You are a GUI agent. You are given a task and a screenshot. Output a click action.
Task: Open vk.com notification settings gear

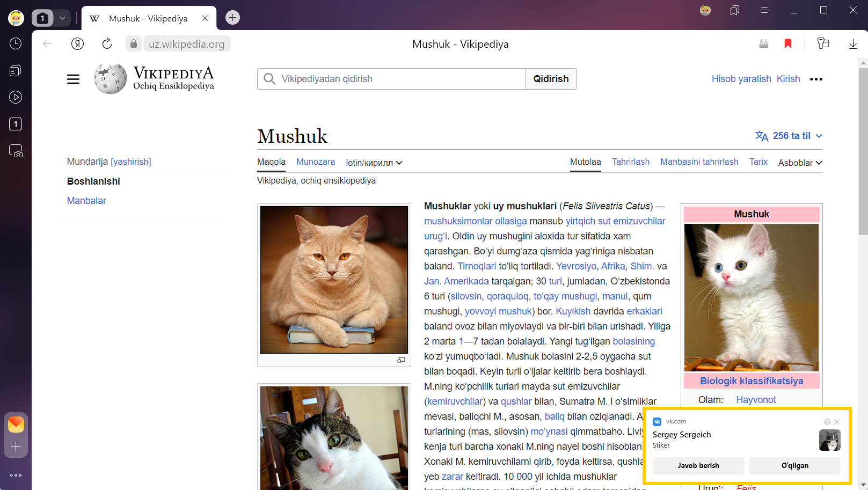827,422
